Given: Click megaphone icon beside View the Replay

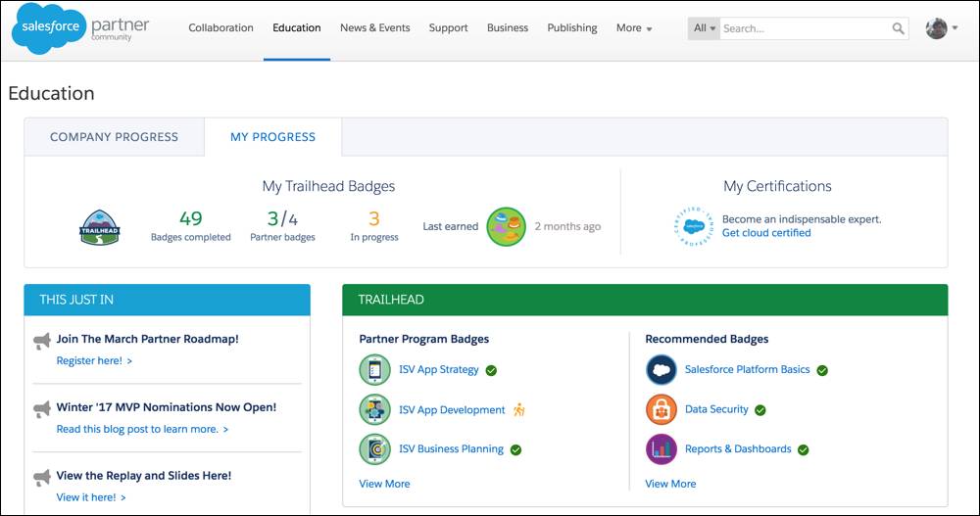Looking at the screenshot, I should (x=42, y=478).
